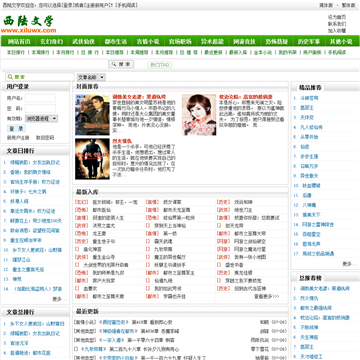This screenshot has width=360, height=360.
Task: Click the 西陆文学 site logo
Action: tap(29, 24)
